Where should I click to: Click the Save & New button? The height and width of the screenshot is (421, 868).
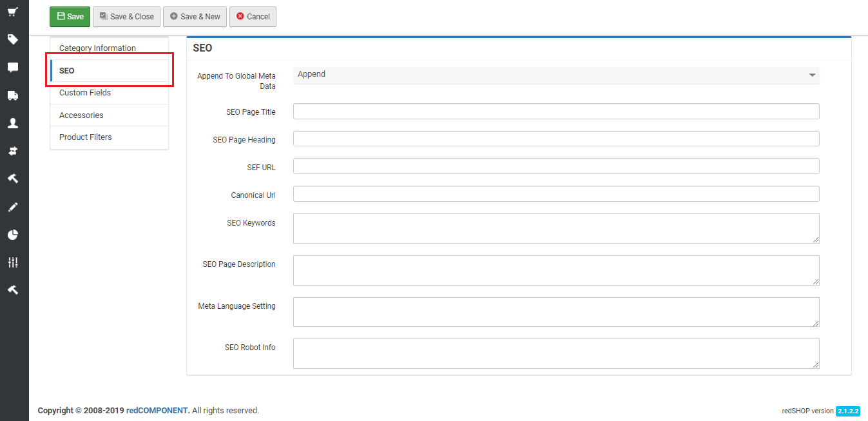pyautogui.click(x=195, y=17)
